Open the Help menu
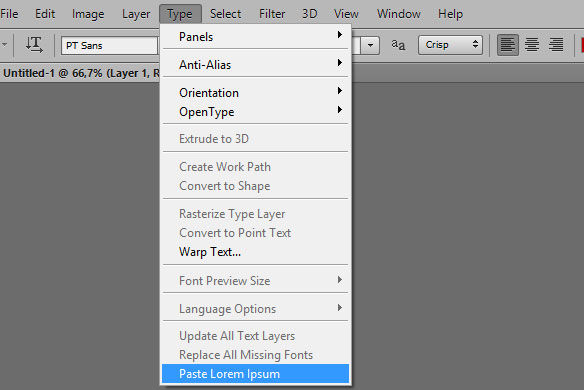The image size is (584, 390). pos(450,14)
